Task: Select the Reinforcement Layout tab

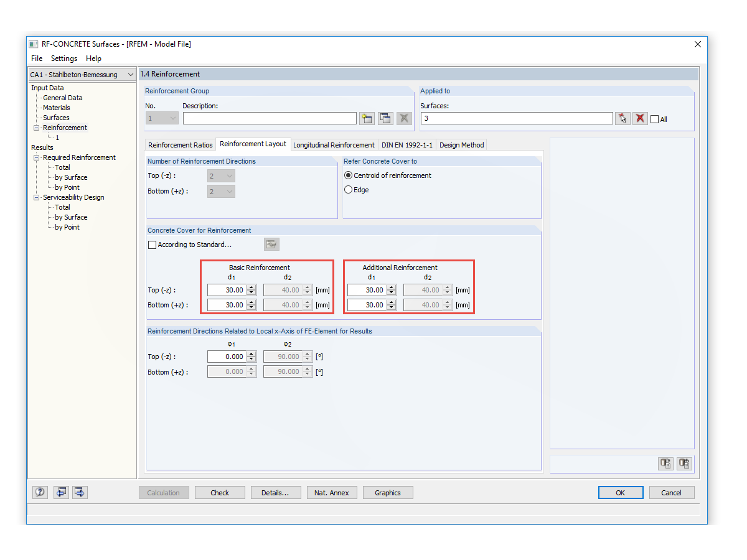Action: pyautogui.click(x=253, y=144)
